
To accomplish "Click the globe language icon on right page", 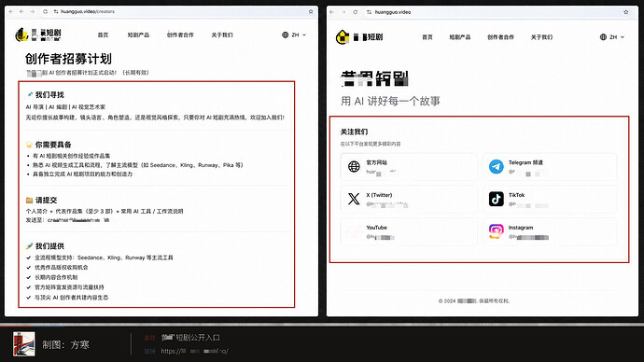I will pyautogui.click(x=603, y=37).
